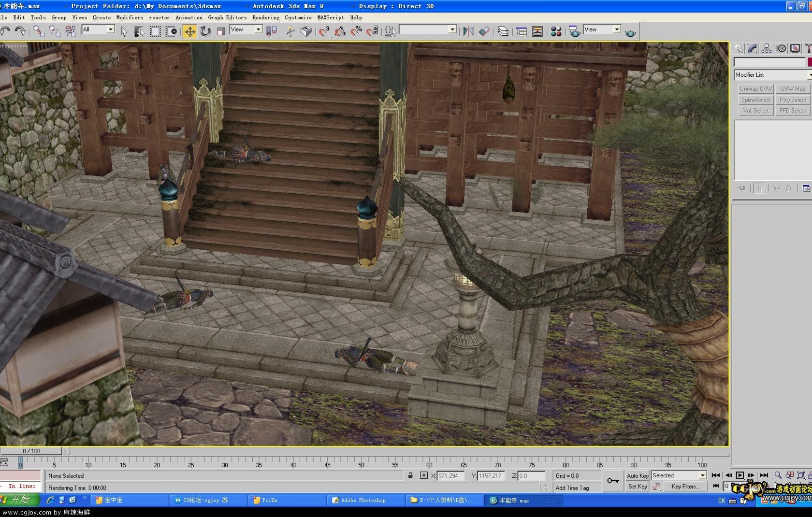Open the Edit menu

coord(19,17)
